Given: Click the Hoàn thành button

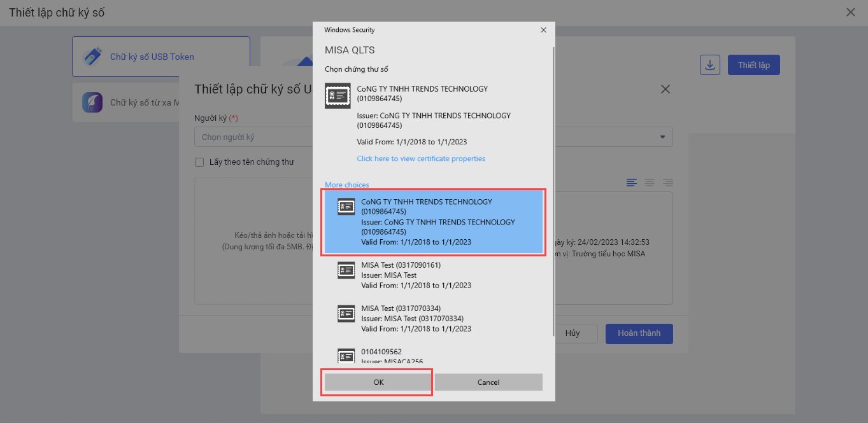Looking at the screenshot, I should 639,333.
